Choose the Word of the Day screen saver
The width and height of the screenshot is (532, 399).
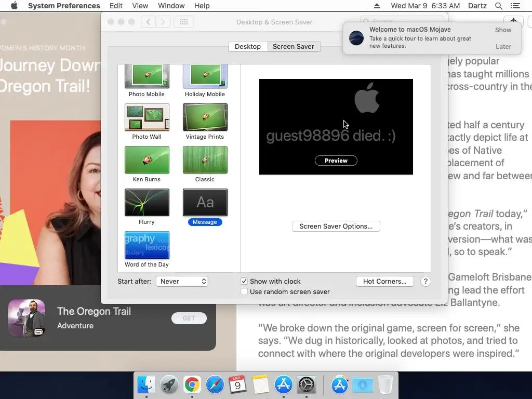click(147, 245)
